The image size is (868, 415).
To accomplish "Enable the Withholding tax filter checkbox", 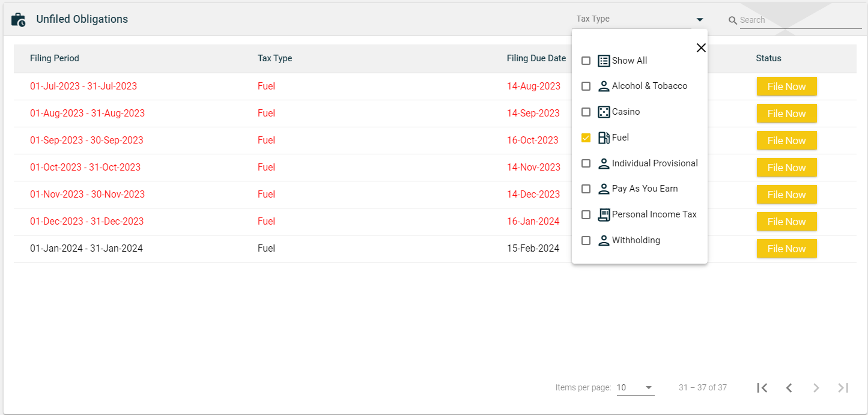I will [x=586, y=241].
